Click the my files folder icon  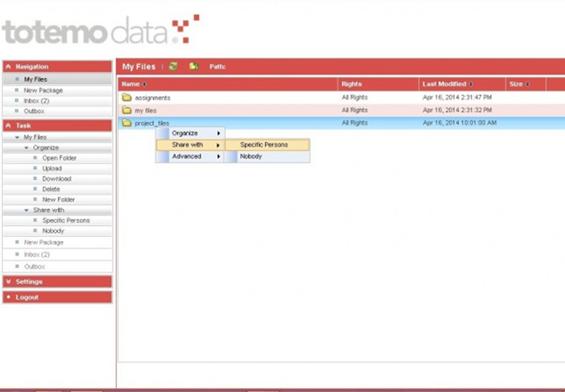[x=127, y=110]
